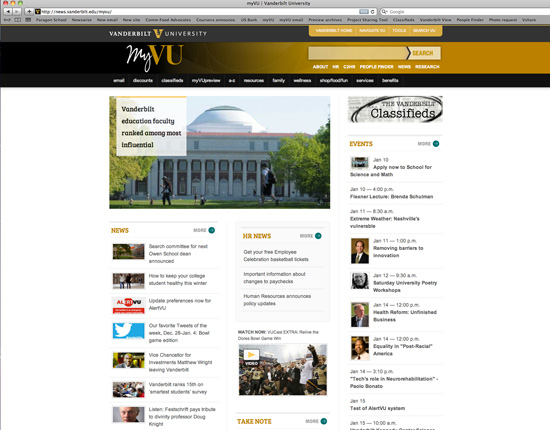Open the Equality in Post-Racial America photo
The height and width of the screenshot is (430, 550).
click(360, 348)
